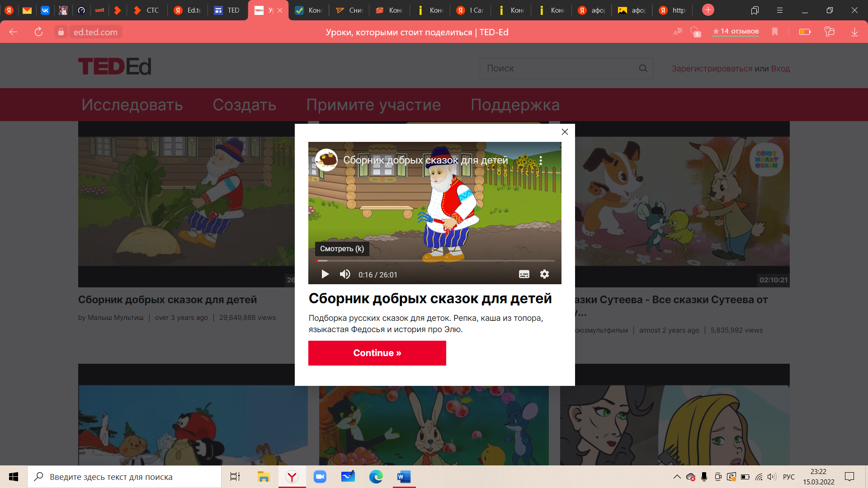Open the Suteev fairy tales video thumbnail
868x488 pixels.
coord(682,204)
